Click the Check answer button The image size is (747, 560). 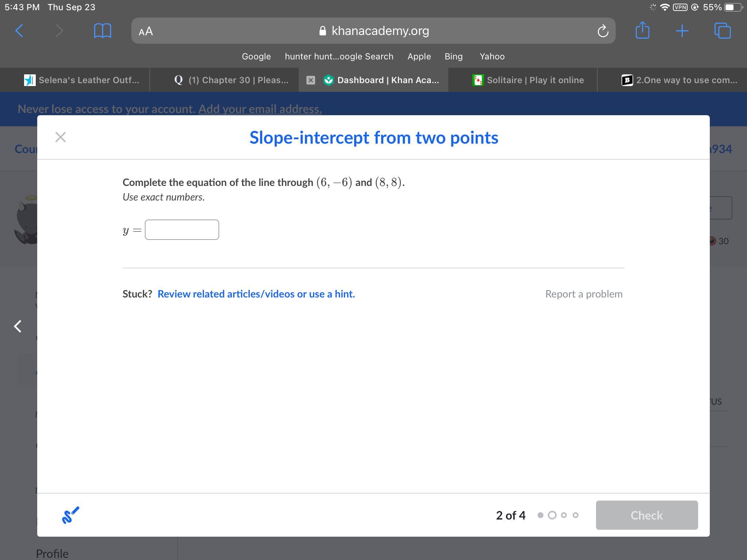tap(646, 515)
